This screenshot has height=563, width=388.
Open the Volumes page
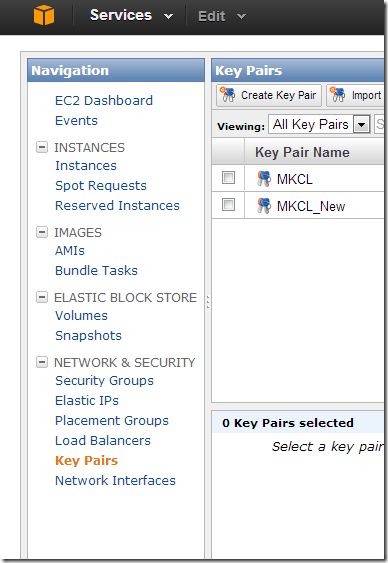[81, 316]
